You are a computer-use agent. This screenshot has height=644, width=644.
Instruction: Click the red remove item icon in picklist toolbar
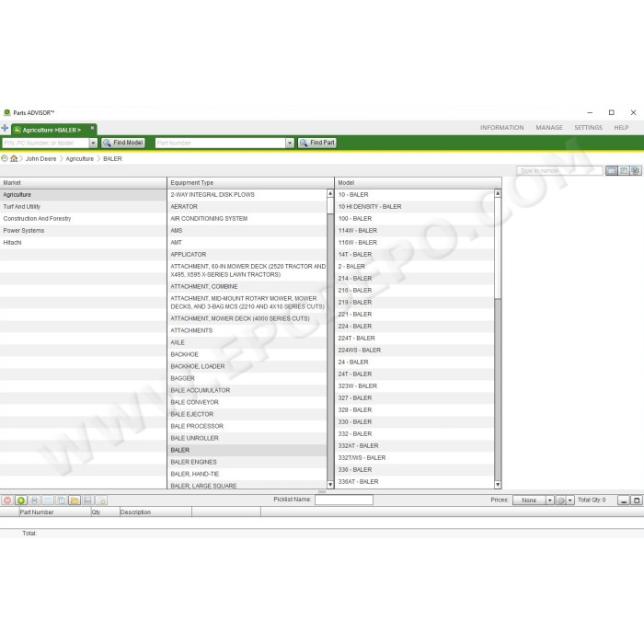pos(7,500)
